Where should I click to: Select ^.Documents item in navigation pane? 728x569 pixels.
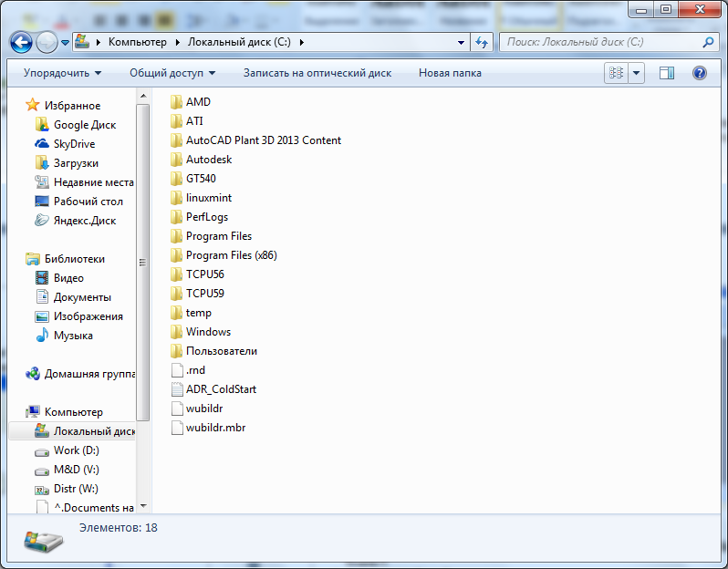point(85,508)
